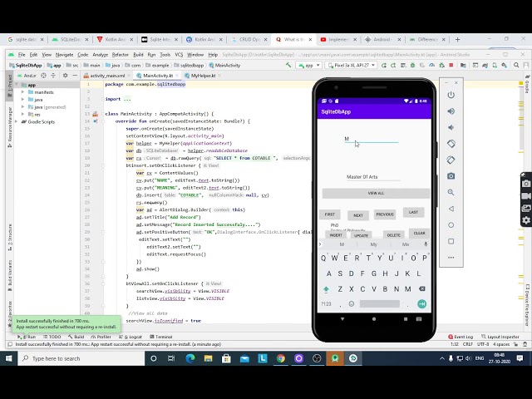The width and height of the screenshot is (532, 399).
Task: Click the CRLF line separator status entry
Action: [x=467, y=344]
